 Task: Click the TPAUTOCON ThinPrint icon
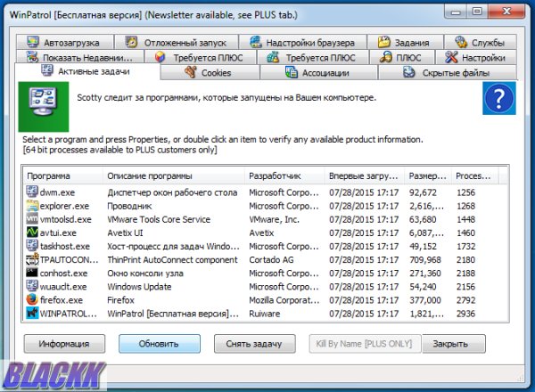(32, 259)
